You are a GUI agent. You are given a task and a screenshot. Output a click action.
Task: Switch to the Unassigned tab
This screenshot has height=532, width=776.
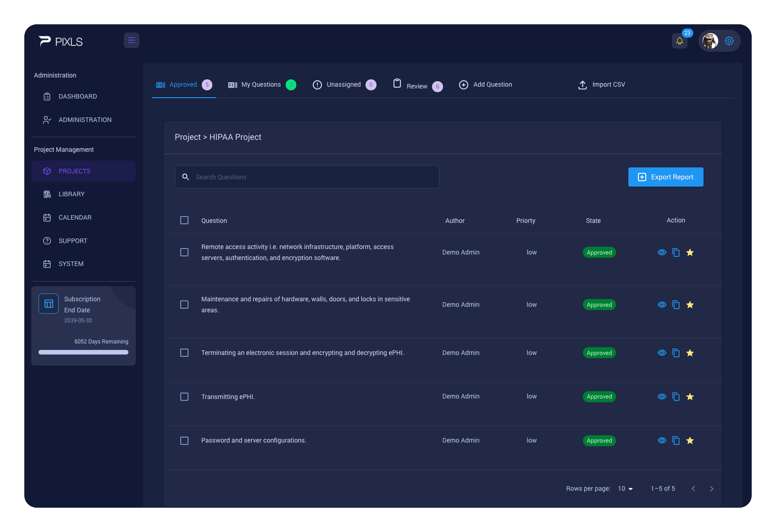click(344, 85)
